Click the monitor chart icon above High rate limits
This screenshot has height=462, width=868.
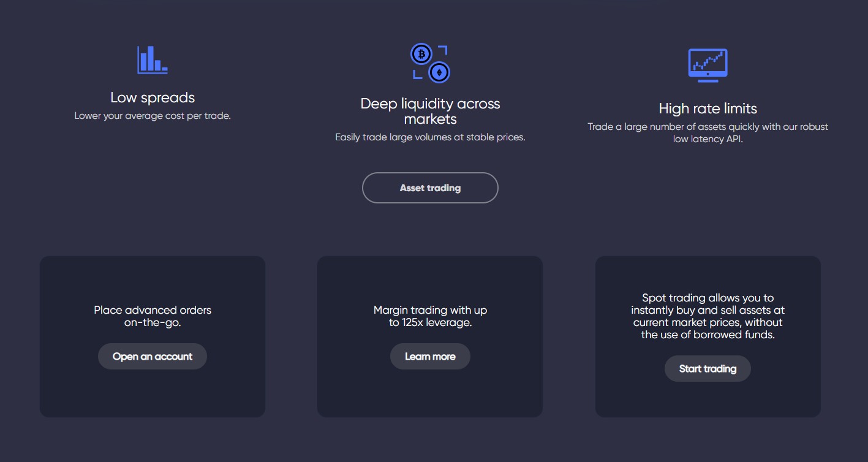pyautogui.click(x=708, y=66)
